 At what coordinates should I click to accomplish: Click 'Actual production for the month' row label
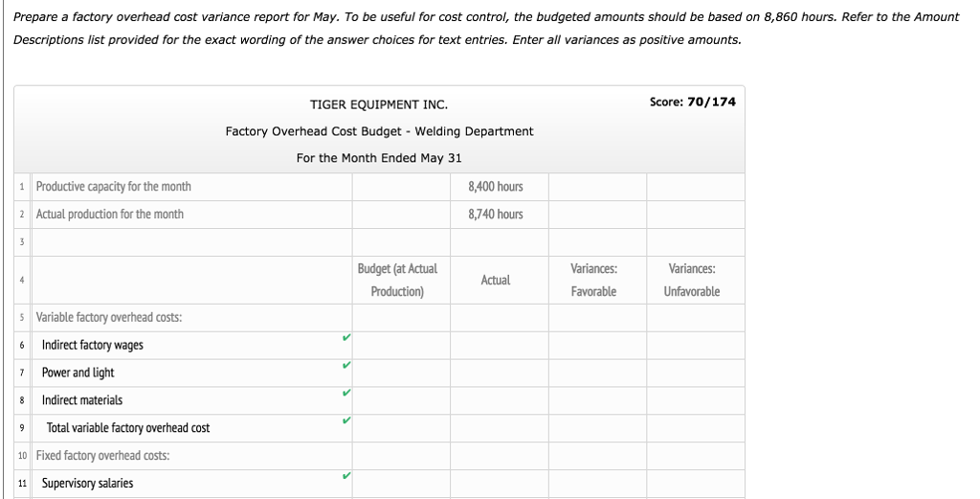click(x=109, y=214)
